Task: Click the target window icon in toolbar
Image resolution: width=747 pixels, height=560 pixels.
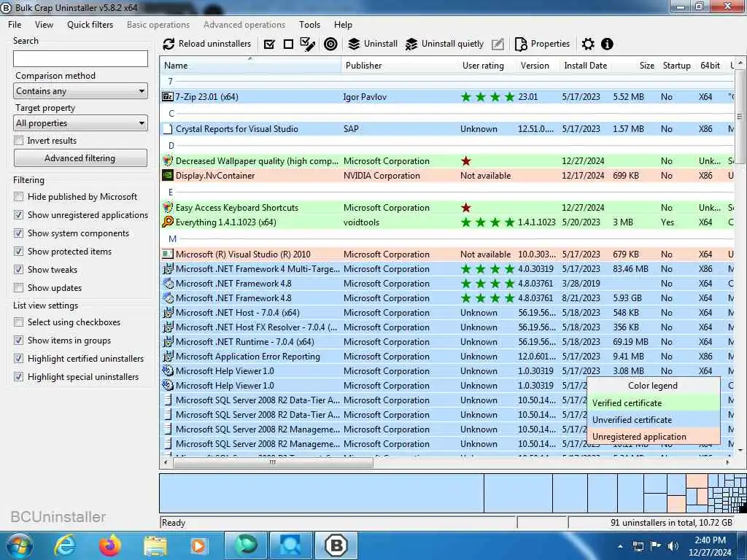Action: 330,44
